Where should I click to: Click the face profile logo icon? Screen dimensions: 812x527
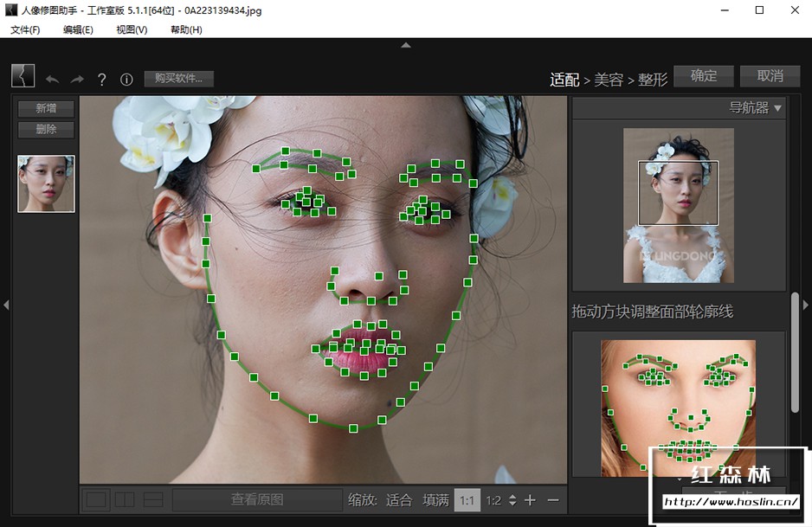click(x=23, y=76)
